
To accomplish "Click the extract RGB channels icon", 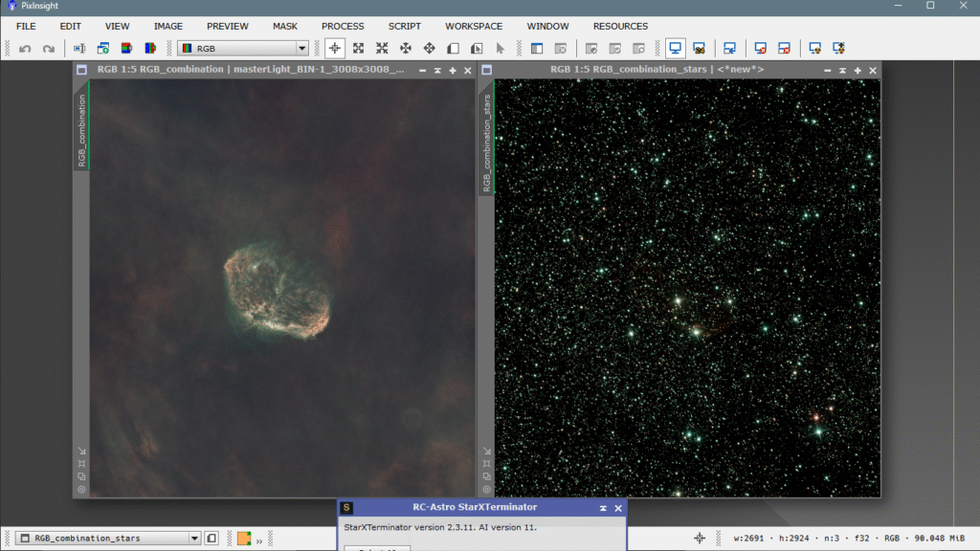I will tap(127, 48).
